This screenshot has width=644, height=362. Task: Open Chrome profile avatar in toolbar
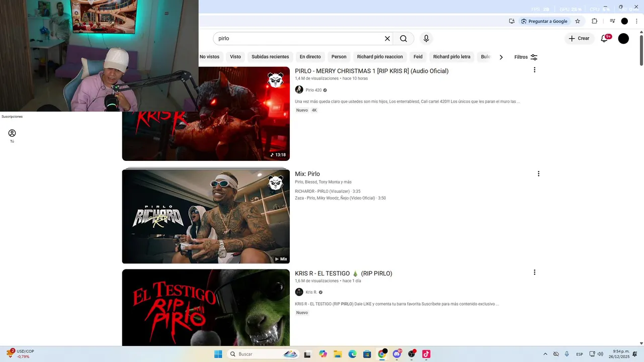[624, 21]
